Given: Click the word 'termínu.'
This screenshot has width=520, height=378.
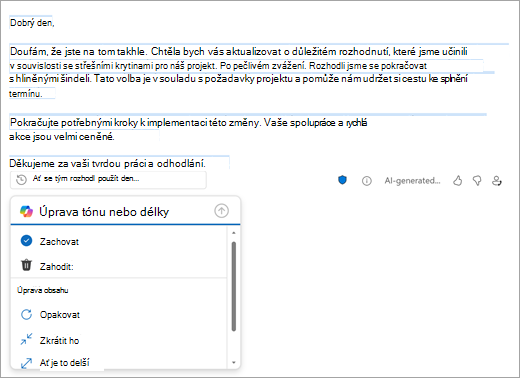Looking at the screenshot, I should point(26,94).
